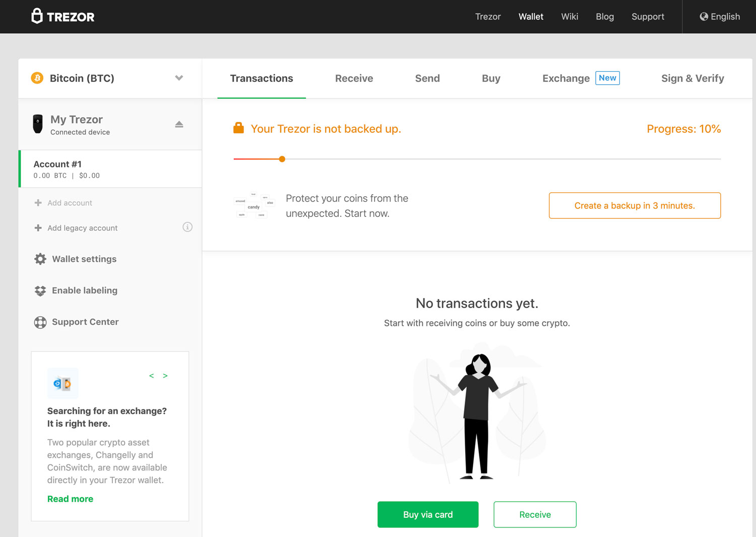Click the New badge on Exchange

point(607,78)
